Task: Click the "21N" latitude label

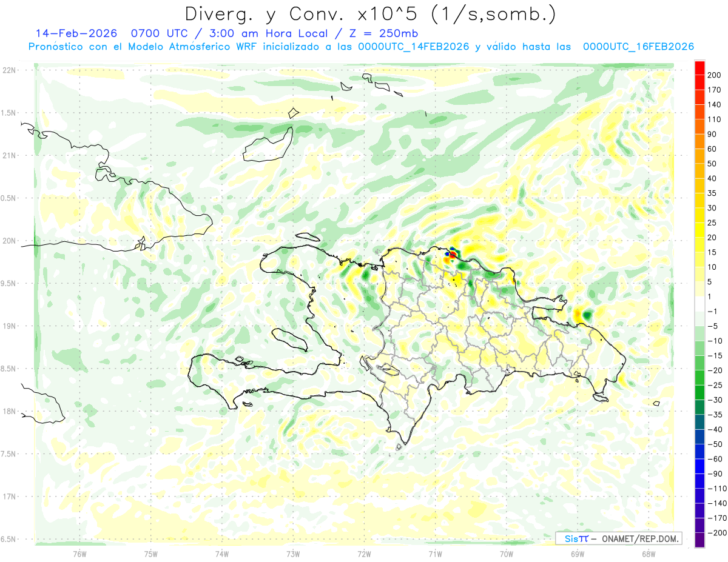Action: [9, 155]
